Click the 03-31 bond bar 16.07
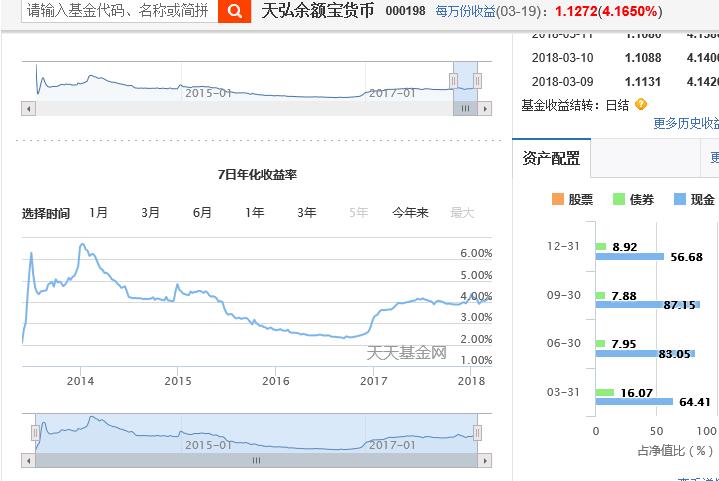Viewport: 719px width, 481px height. [x=605, y=393]
